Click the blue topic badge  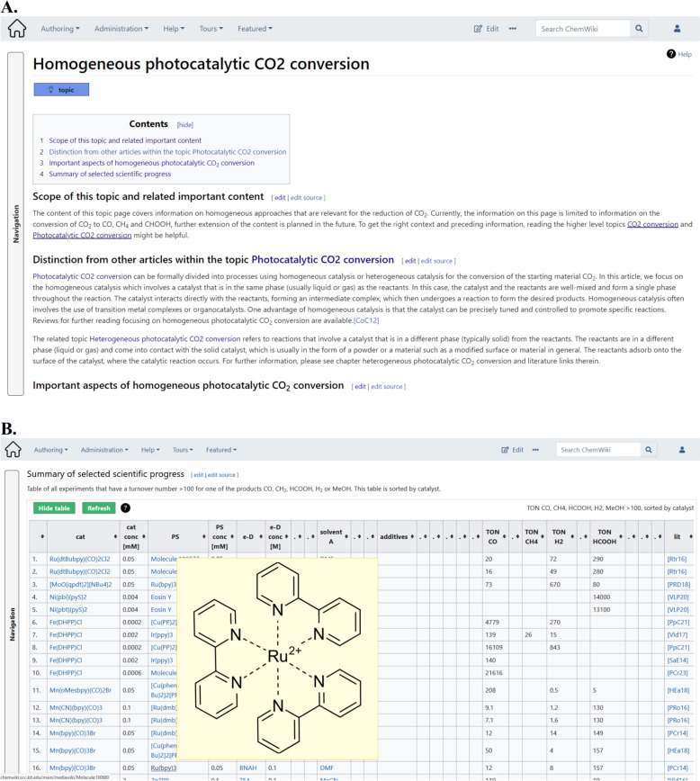tap(61, 90)
